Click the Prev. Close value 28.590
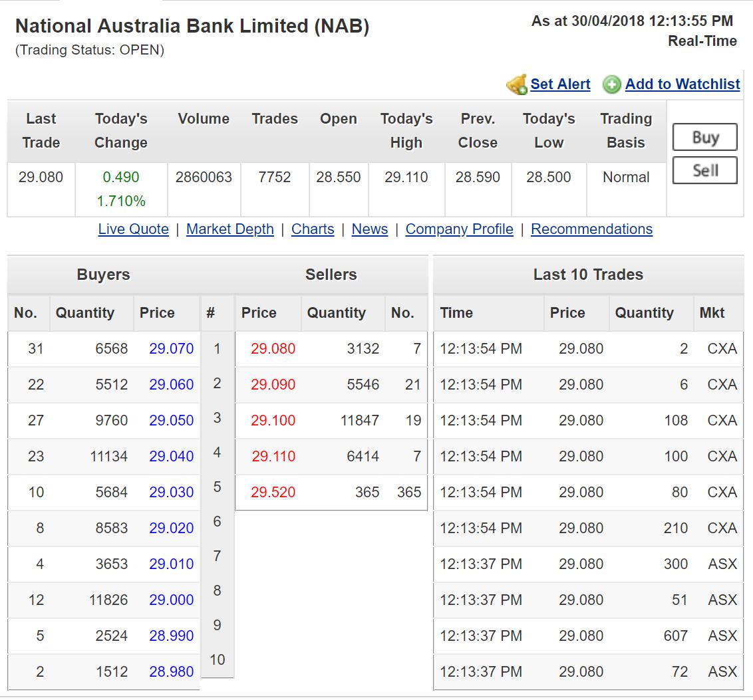 tap(478, 177)
